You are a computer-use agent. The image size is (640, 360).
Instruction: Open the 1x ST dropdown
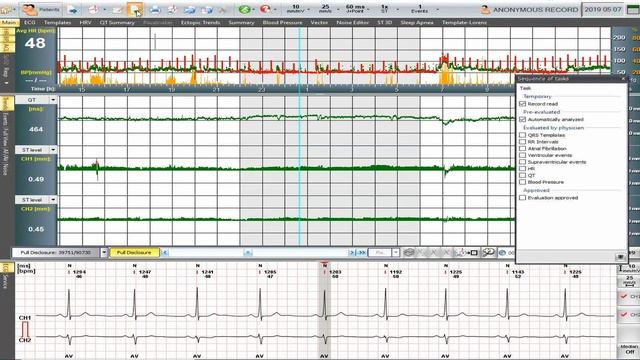pyautogui.click(x=397, y=9)
